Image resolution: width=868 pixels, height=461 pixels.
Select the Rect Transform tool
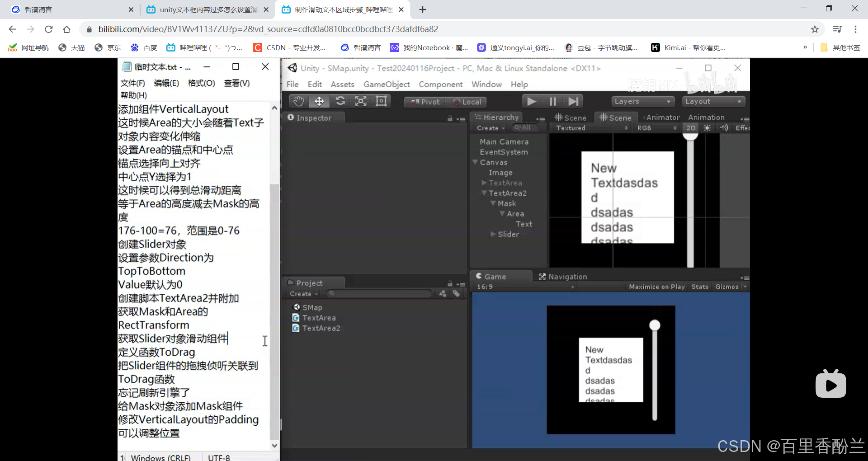point(381,101)
